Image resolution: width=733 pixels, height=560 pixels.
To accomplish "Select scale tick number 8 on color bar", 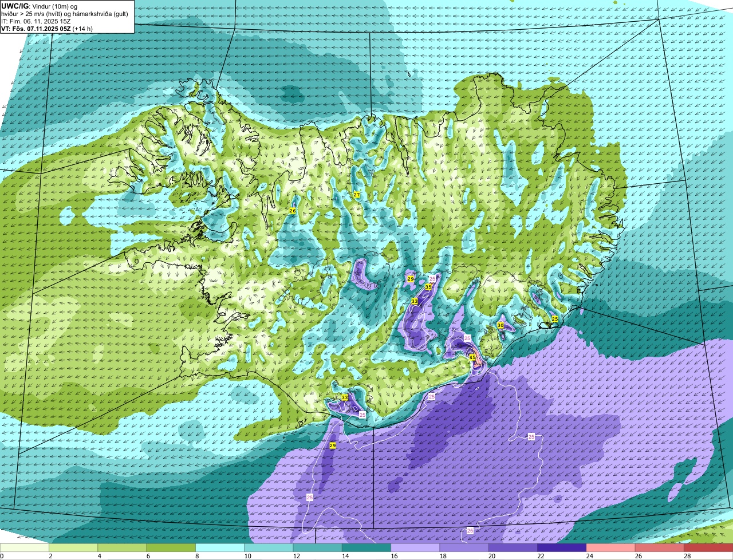I will tap(196, 556).
